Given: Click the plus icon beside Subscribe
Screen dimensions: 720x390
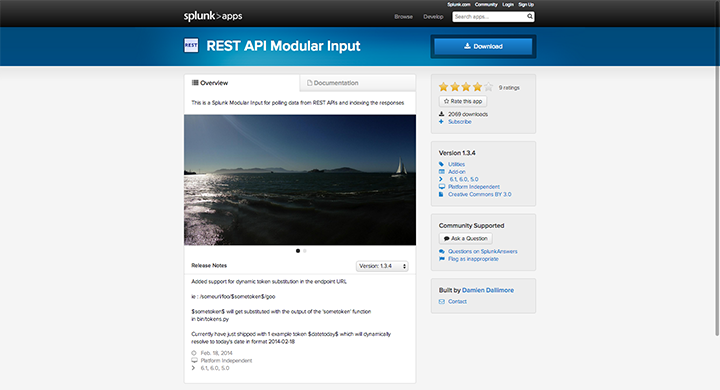Looking at the screenshot, I should 441,122.
